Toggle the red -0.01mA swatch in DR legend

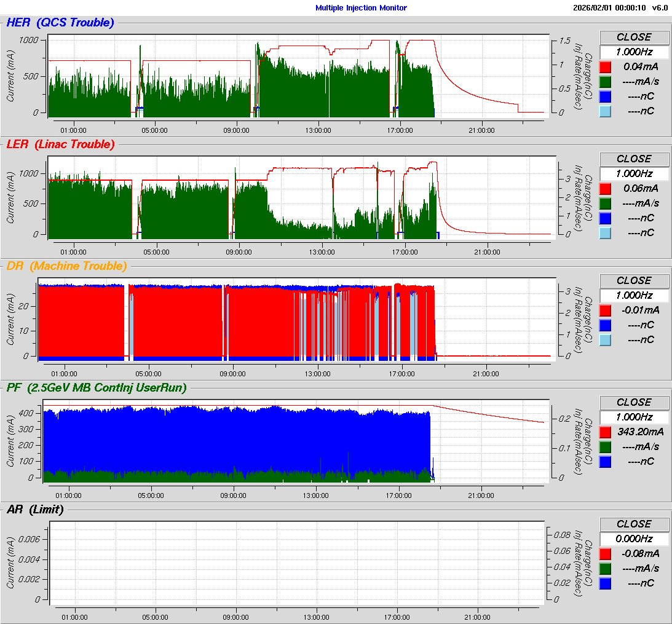pos(606,310)
